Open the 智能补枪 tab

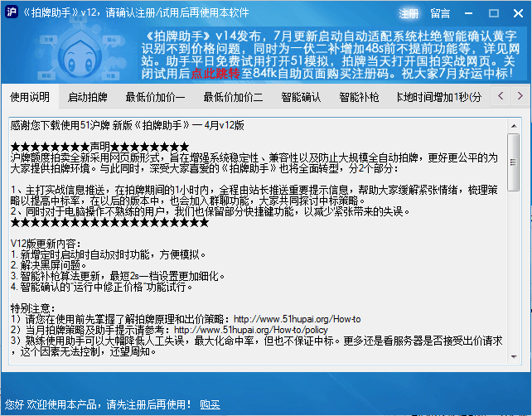click(x=359, y=97)
